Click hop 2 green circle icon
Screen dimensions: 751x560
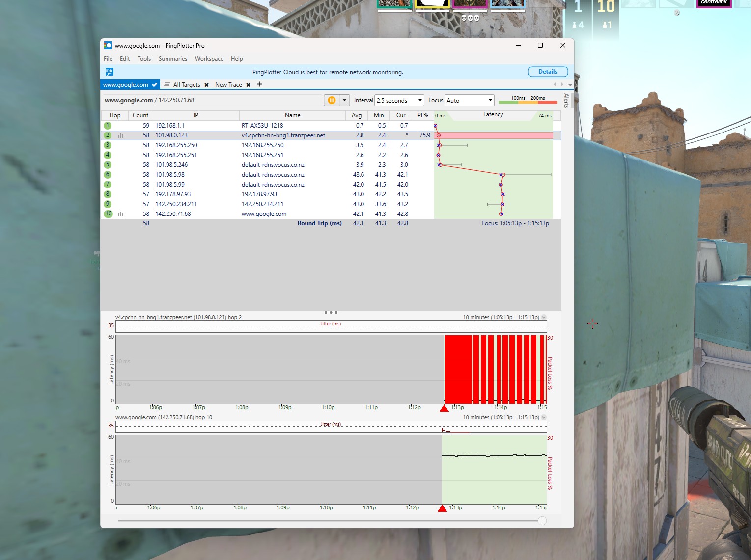pyautogui.click(x=108, y=135)
